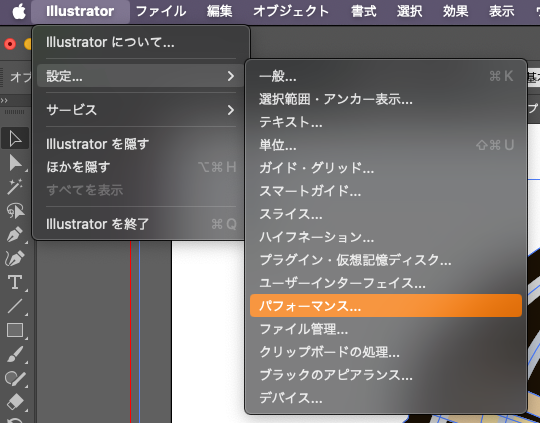Select the Type tool
540x423 pixels.
pyautogui.click(x=15, y=282)
